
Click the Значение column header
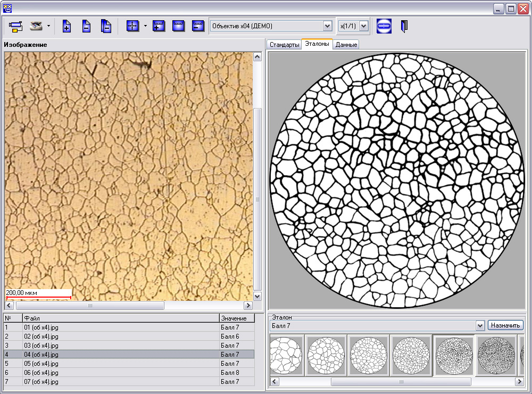click(237, 318)
